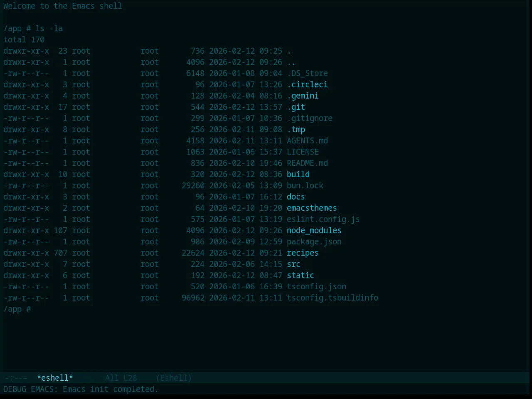This screenshot has height=399, width=532.
Task: Click the 'Welcome to the Emacs shell' banner
Action: pyautogui.click(x=63, y=6)
